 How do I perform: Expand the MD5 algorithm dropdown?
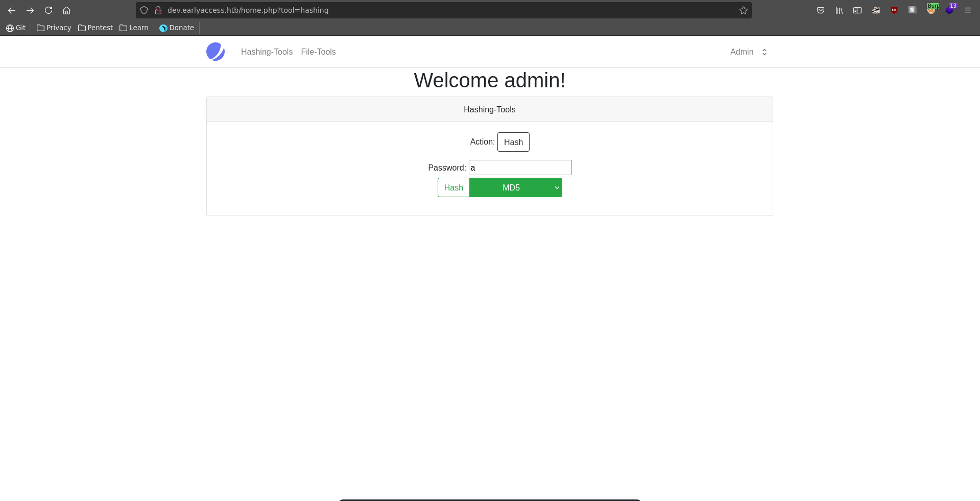click(515, 187)
